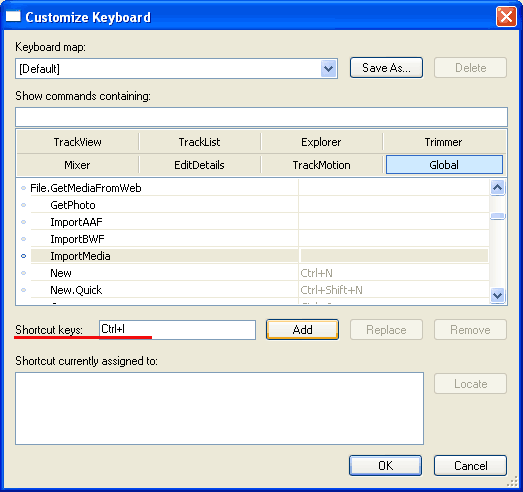Click the Add button
Image resolution: width=523 pixels, height=492 pixels.
click(303, 330)
